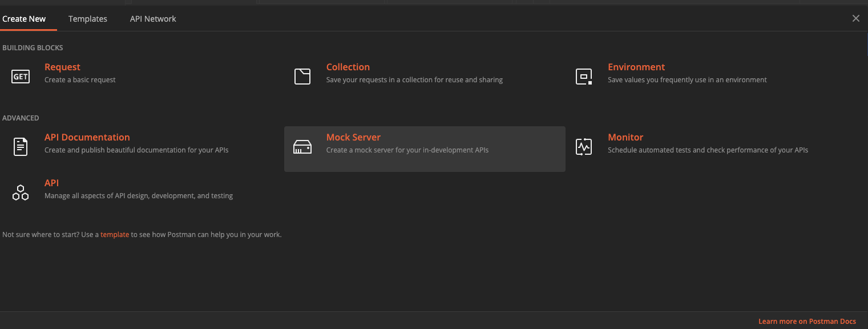Click 'Create a mock server' description
This screenshot has height=329, width=868.
407,150
